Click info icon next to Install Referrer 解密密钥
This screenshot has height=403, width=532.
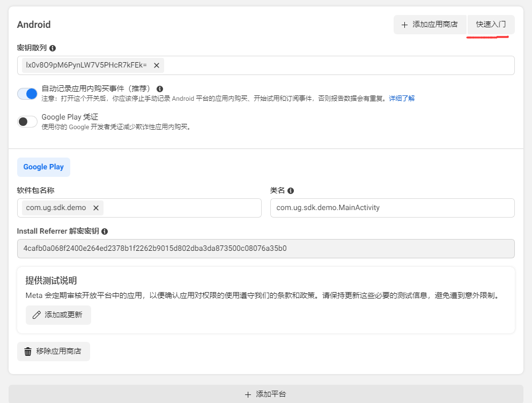coord(105,231)
